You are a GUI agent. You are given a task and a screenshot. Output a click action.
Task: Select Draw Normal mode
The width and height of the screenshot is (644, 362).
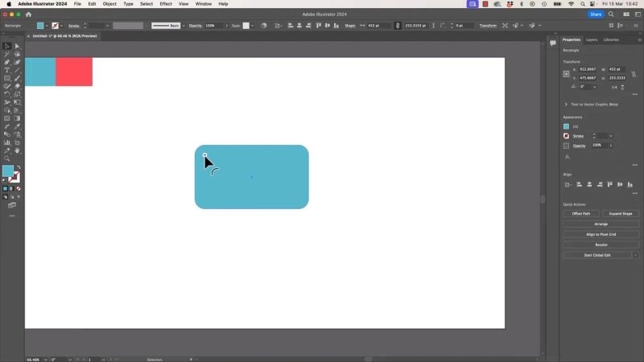point(6,197)
